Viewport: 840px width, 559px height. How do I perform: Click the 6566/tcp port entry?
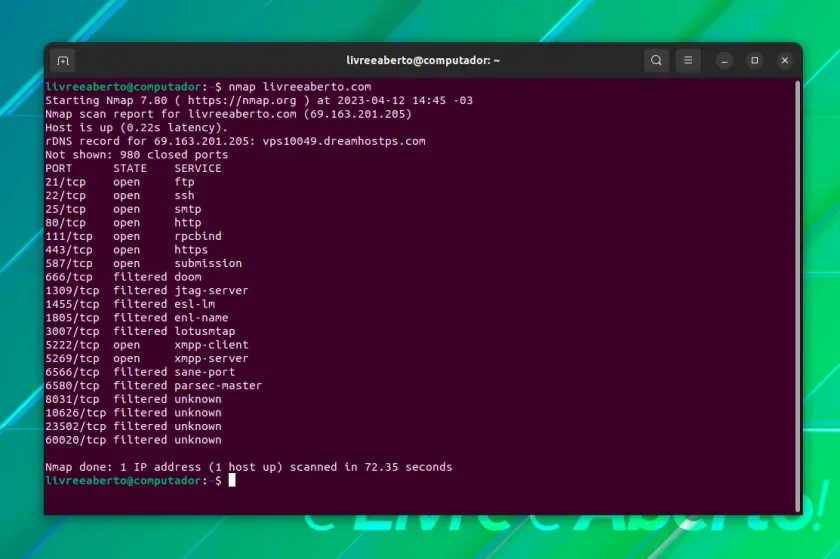[72, 372]
